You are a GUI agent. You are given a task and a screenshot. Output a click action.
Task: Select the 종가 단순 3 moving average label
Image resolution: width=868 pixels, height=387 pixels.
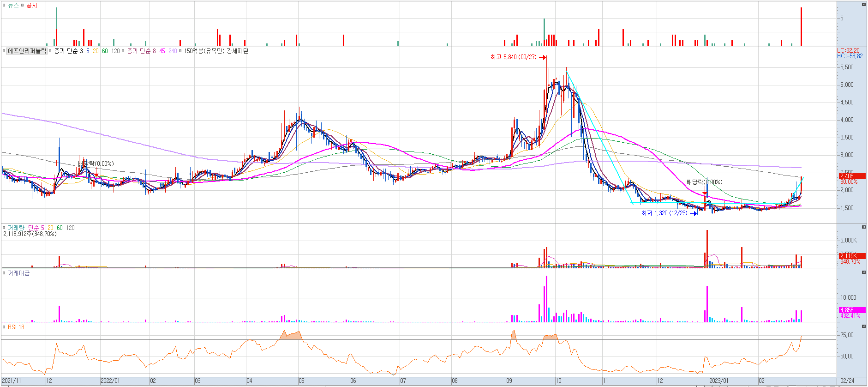coord(68,51)
